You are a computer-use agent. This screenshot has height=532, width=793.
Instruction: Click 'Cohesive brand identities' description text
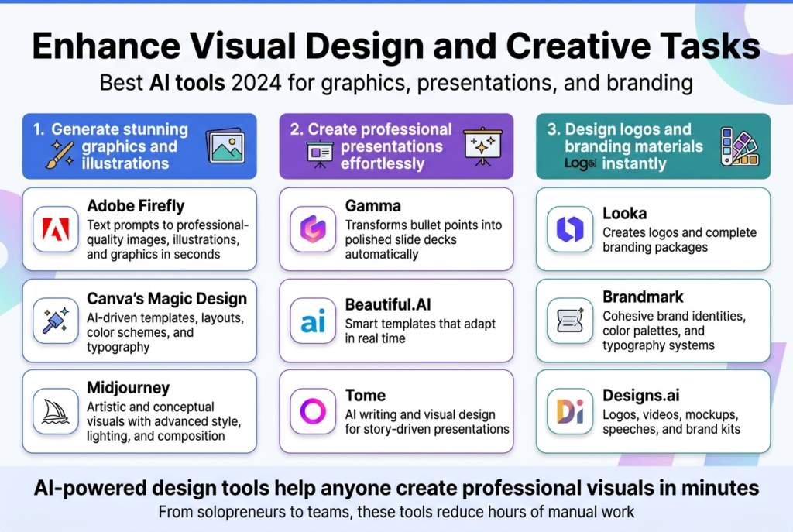(674, 331)
